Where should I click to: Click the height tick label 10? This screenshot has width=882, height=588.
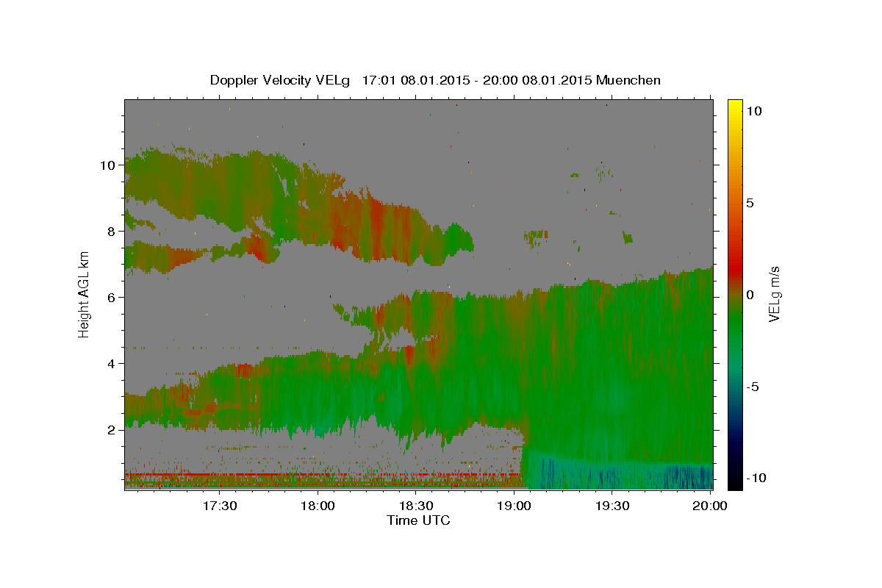[107, 165]
